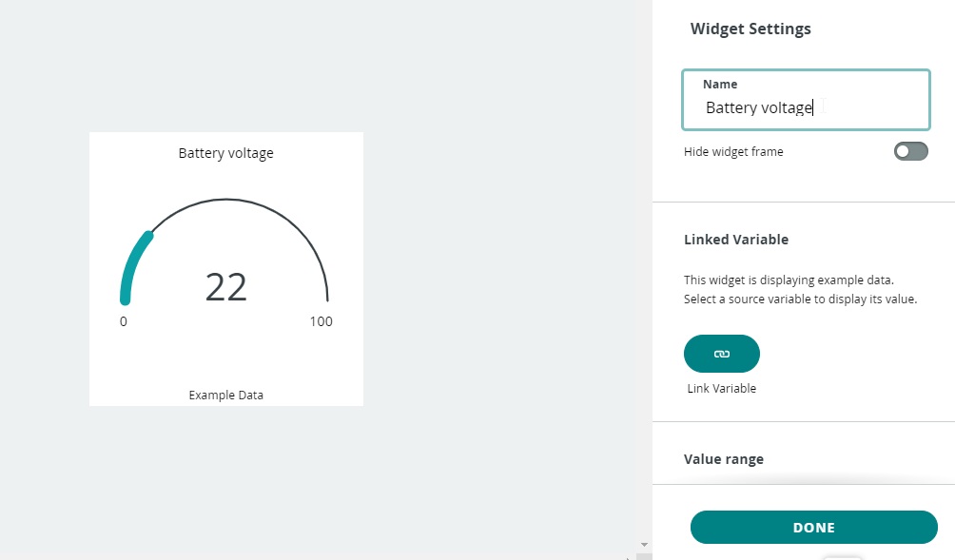
Task: Click the Link Variable text label
Action: point(722,388)
